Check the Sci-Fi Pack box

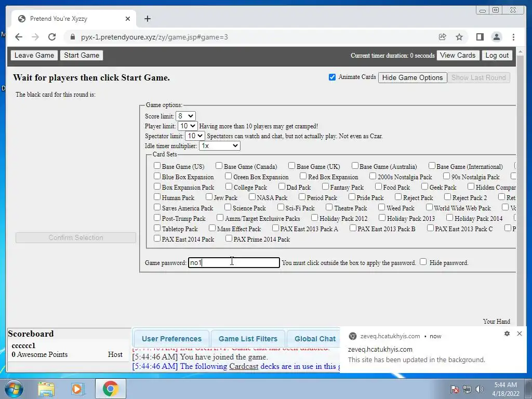[x=281, y=207]
